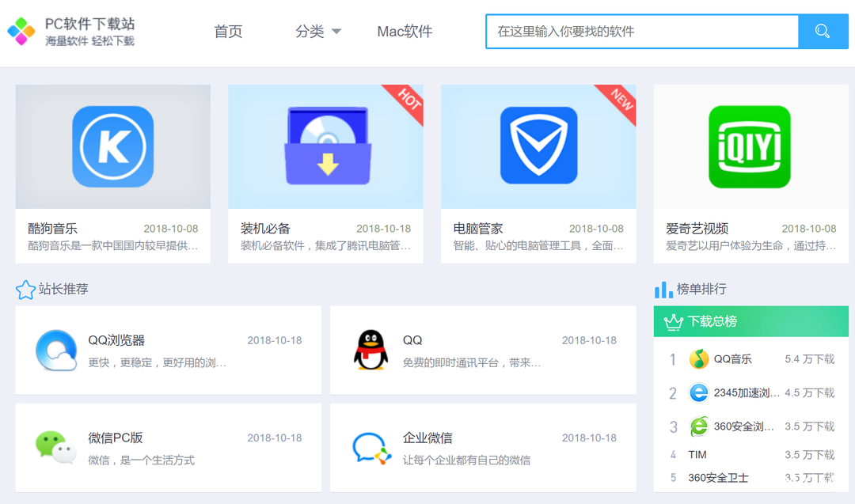Open the 企业微信 title link
The height and width of the screenshot is (504, 855).
coord(427,438)
